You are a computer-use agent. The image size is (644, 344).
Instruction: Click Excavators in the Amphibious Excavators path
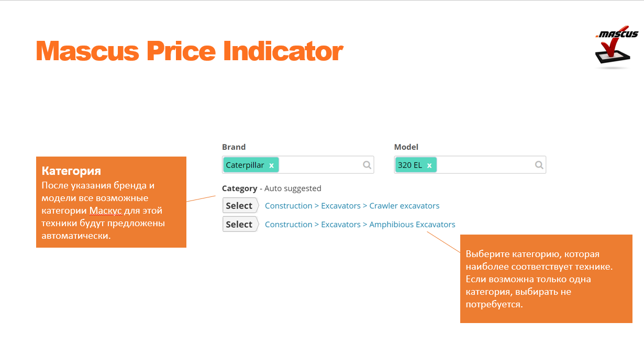[x=341, y=225]
